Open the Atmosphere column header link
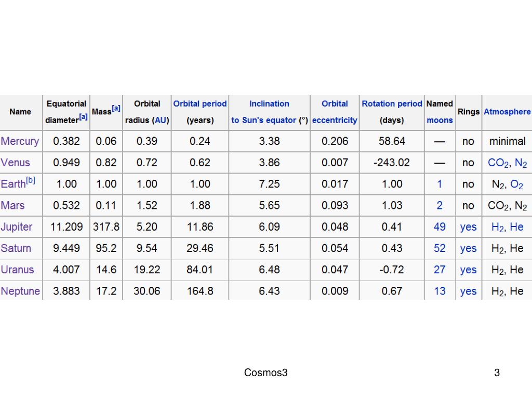The image size is (532, 399). pos(507,112)
